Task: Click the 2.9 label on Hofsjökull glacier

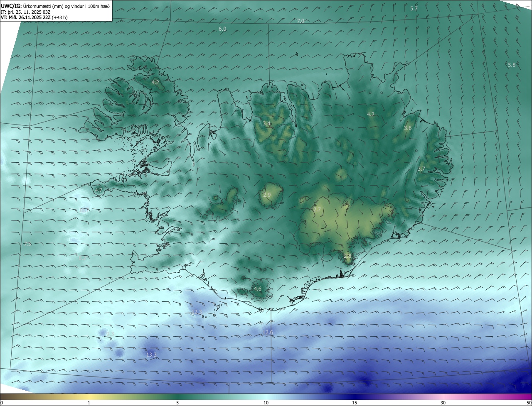Action: pos(267,195)
